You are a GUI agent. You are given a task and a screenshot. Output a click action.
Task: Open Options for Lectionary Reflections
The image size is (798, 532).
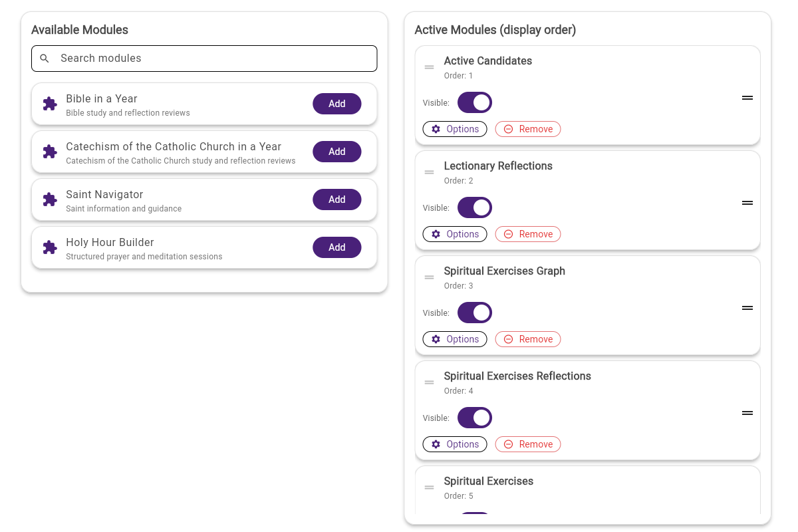tap(454, 233)
